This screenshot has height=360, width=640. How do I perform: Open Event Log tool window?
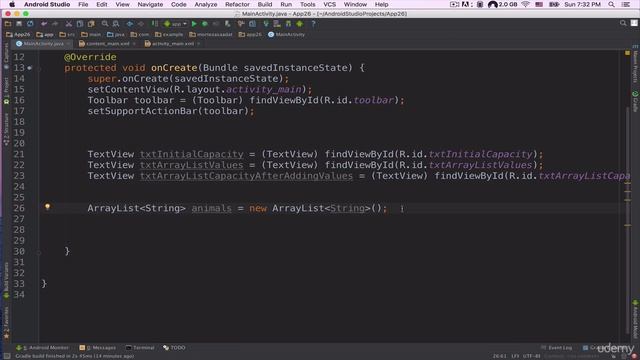coord(556,348)
